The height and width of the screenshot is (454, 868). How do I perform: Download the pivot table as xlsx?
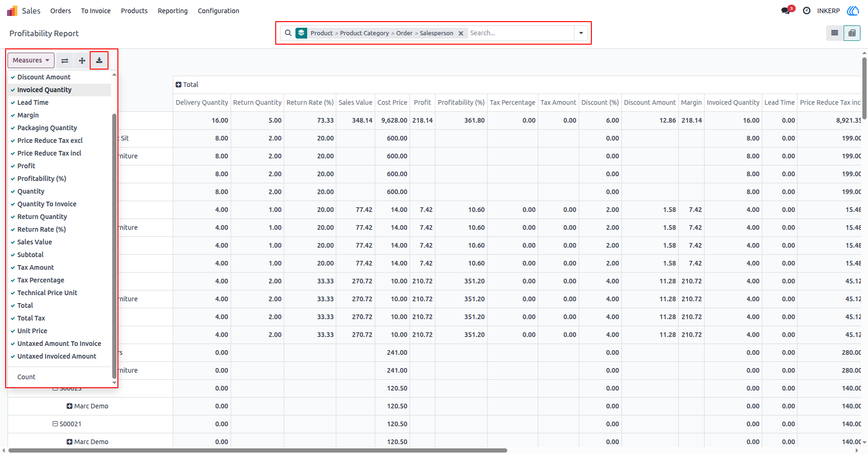tap(99, 60)
